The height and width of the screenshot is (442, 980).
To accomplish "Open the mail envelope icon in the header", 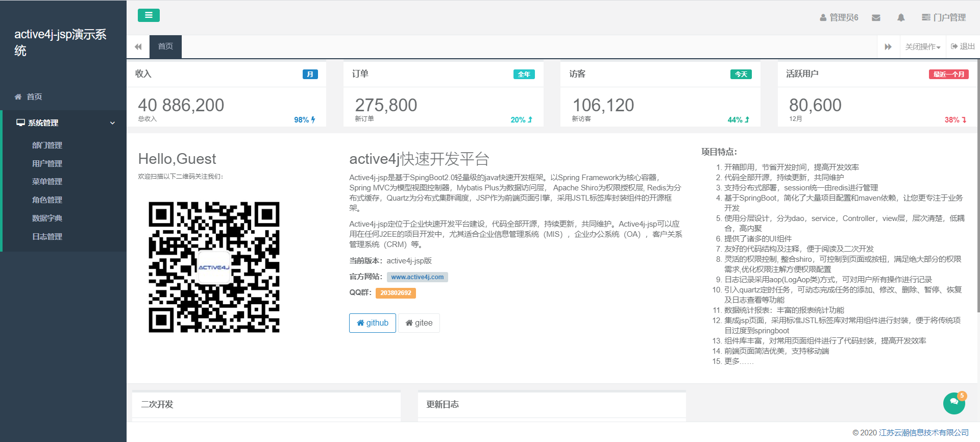I will (876, 17).
